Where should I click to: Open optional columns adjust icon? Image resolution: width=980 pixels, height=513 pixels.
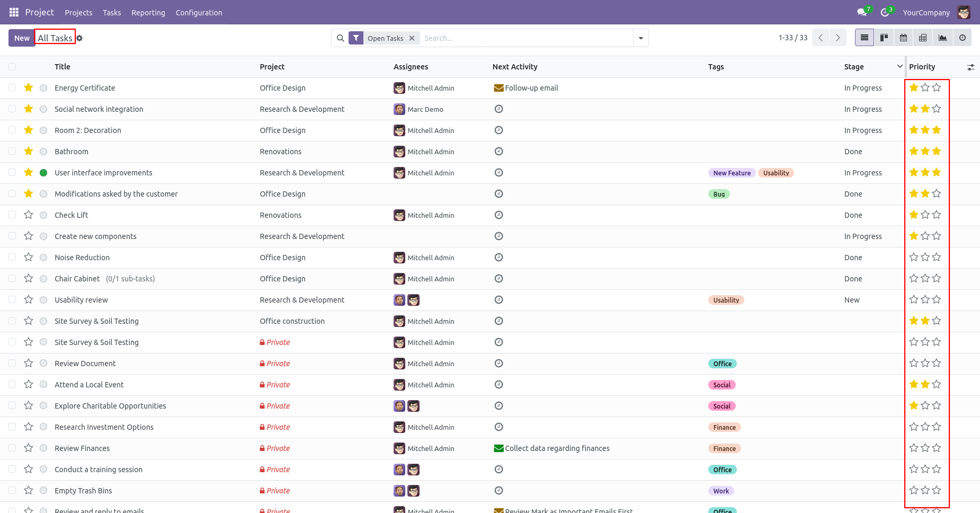tap(970, 67)
